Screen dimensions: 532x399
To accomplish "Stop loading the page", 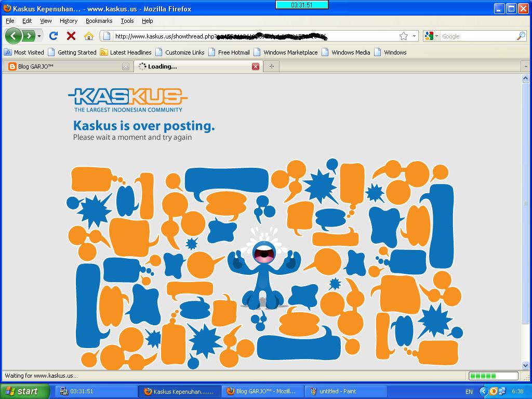I will click(70, 36).
